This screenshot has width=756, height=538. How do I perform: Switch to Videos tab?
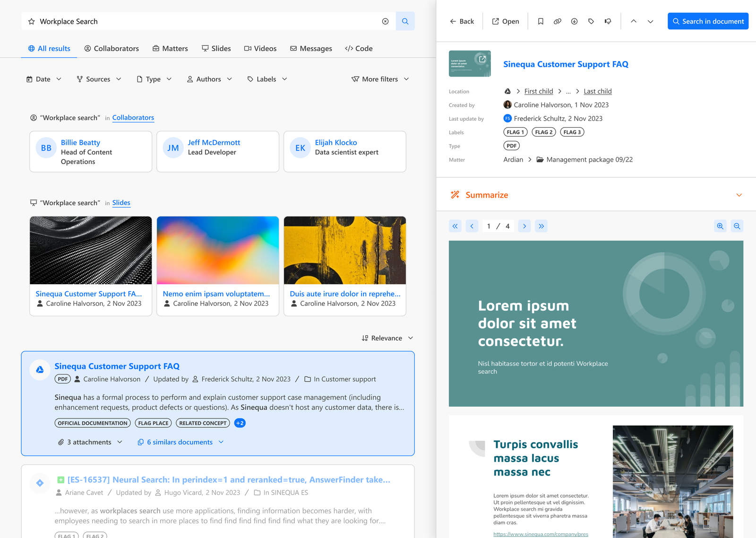pyautogui.click(x=260, y=48)
